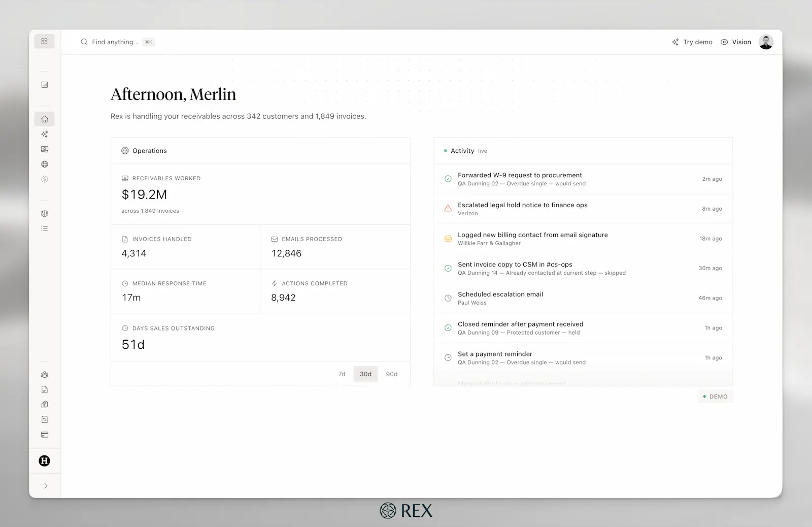Click the 17m response time value
The image size is (812, 527).
pyautogui.click(x=131, y=298)
